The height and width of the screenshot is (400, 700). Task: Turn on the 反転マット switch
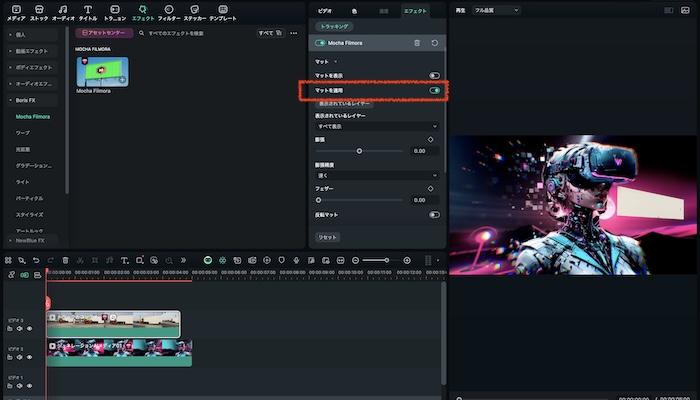[434, 214]
